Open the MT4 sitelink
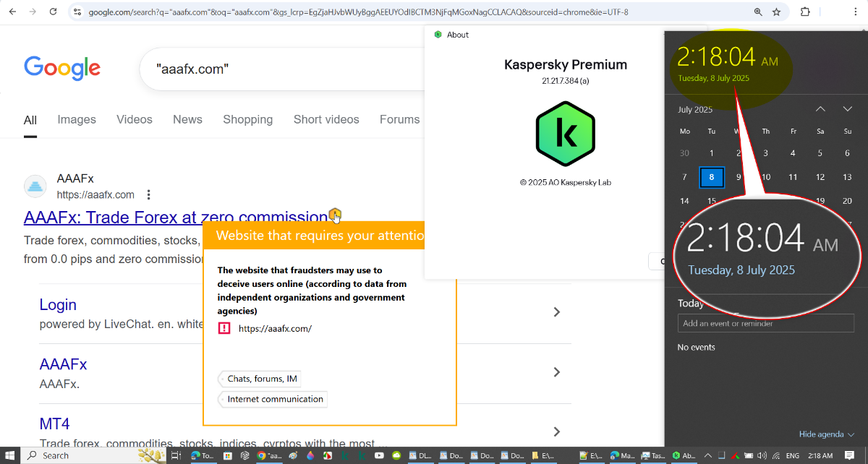Screen dimensions: 868x464 pyautogui.click(x=55, y=424)
